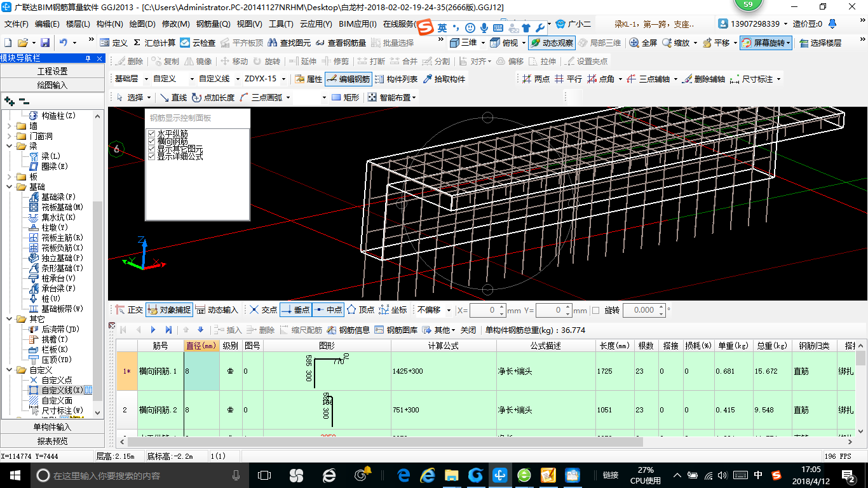Collapse the 其它 folder in the tree
The image size is (868, 488).
click(9, 319)
